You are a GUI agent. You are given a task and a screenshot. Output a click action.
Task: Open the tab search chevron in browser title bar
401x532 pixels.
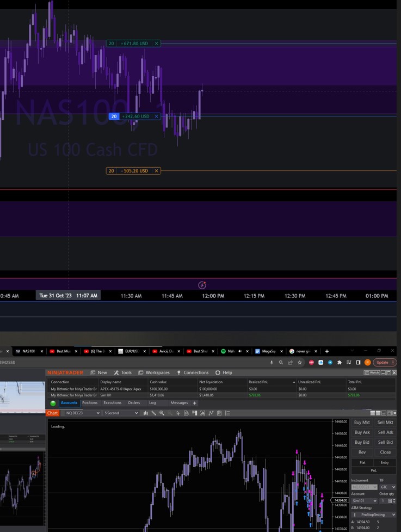click(352, 351)
